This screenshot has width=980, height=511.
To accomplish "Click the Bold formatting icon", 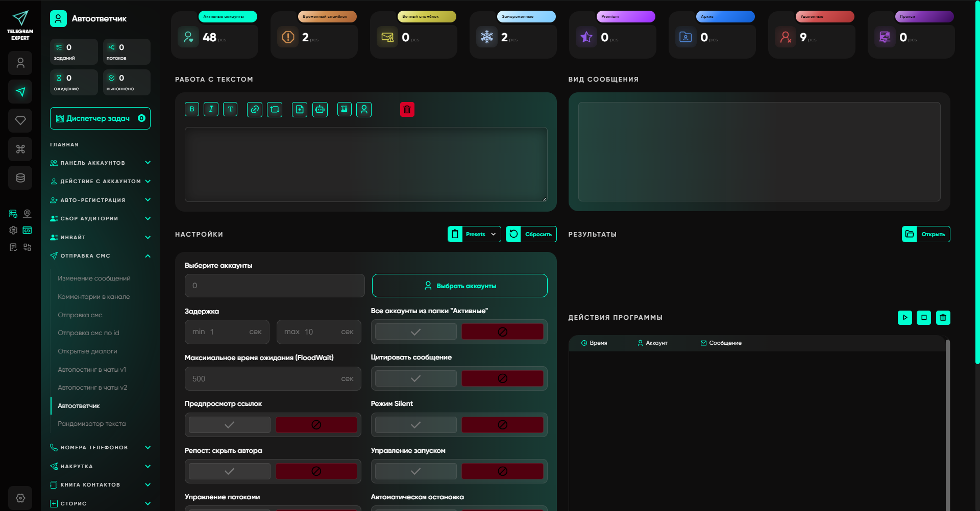I will click(192, 109).
